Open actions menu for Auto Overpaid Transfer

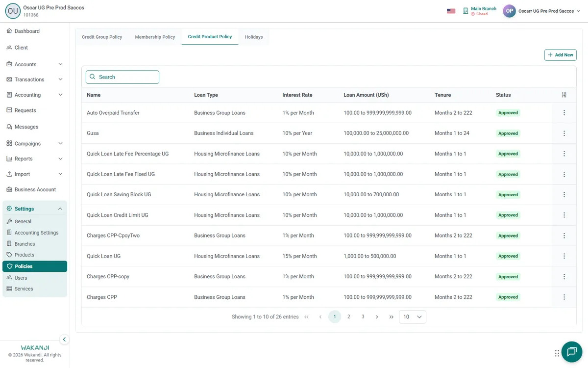coord(564,113)
